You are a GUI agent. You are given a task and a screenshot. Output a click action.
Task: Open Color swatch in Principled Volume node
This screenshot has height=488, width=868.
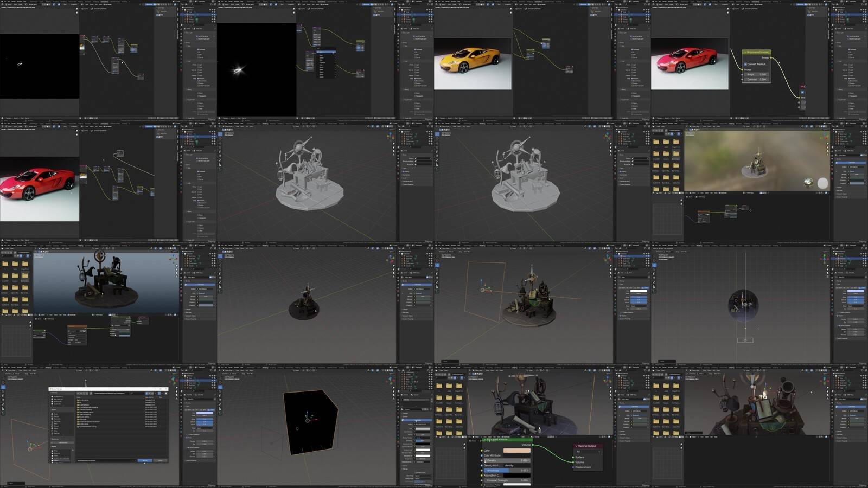click(517, 451)
